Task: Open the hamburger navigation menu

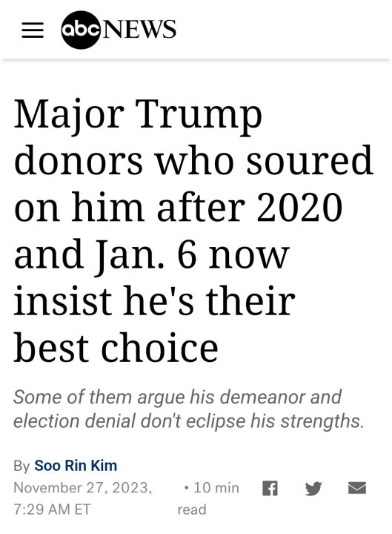Action: (33, 30)
